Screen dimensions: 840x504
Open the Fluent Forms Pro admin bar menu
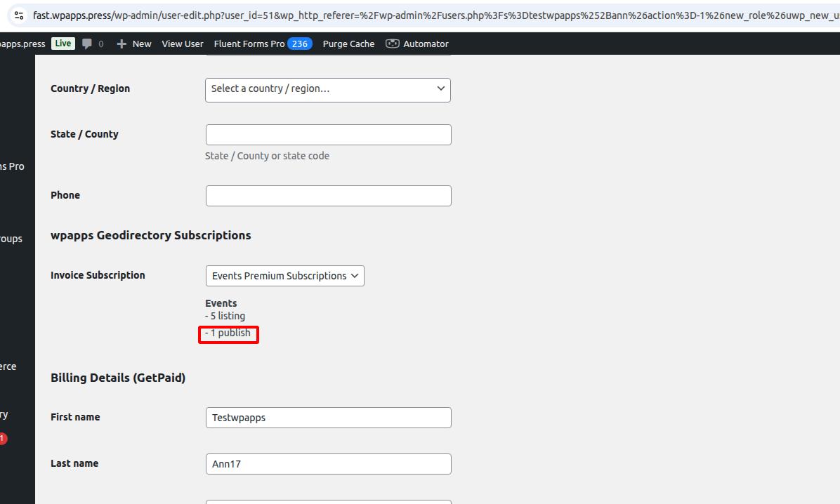pos(249,44)
